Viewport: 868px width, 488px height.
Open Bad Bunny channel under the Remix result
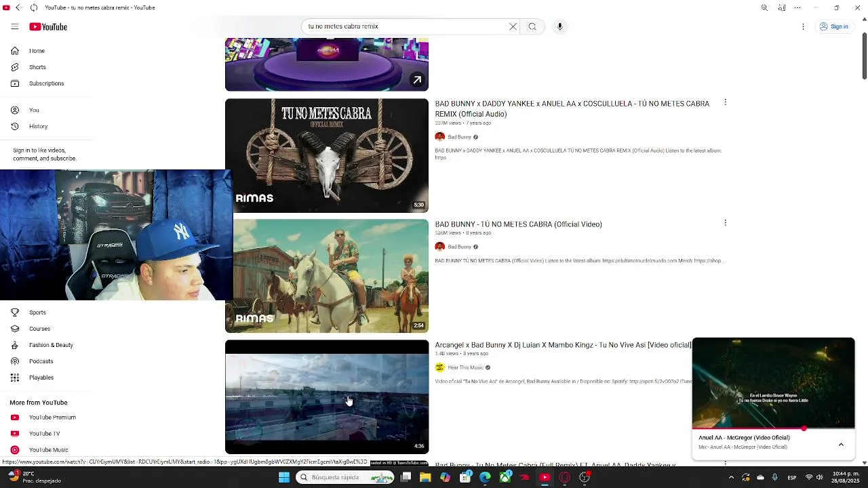[x=459, y=137]
